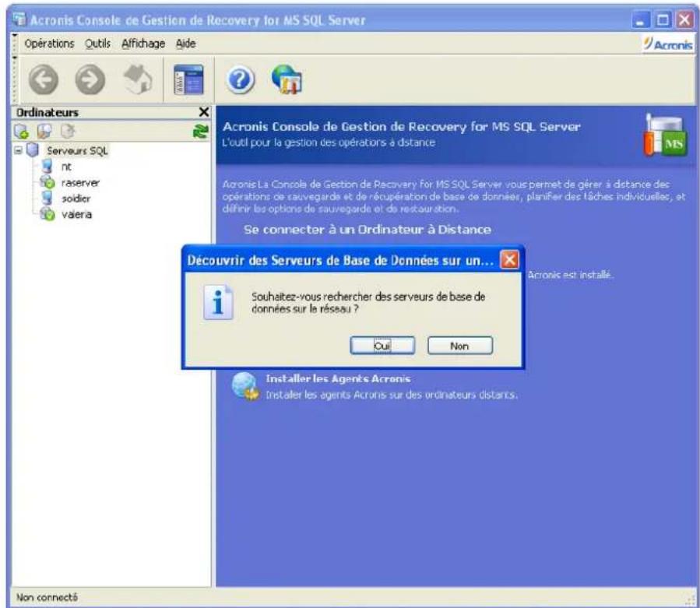Refresh the computers list with green arrows

point(200,132)
